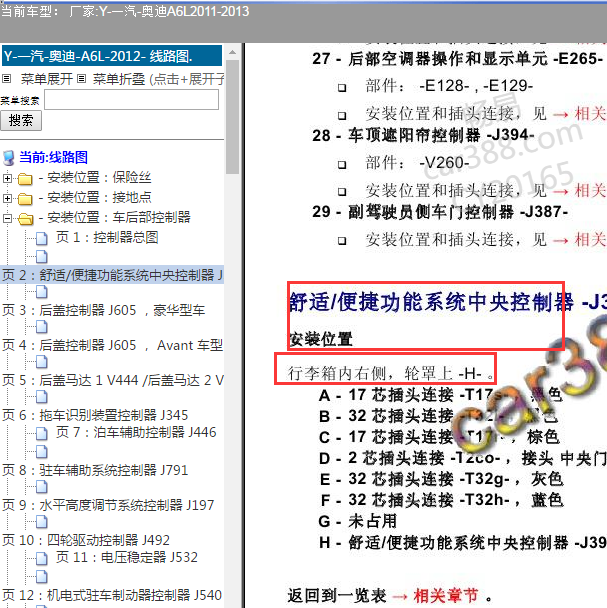The height and width of the screenshot is (608, 607).
Task: Click 行李箱内右侧，轮罩上 -H- text
Action: (x=391, y=373)
